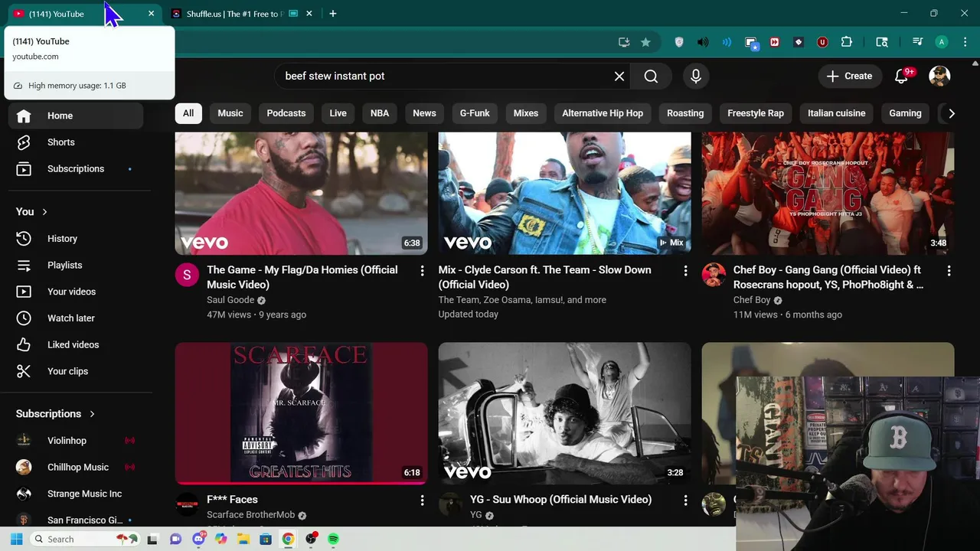Open The Game My Flag/Da Homies title

click(x=302, y=277)
